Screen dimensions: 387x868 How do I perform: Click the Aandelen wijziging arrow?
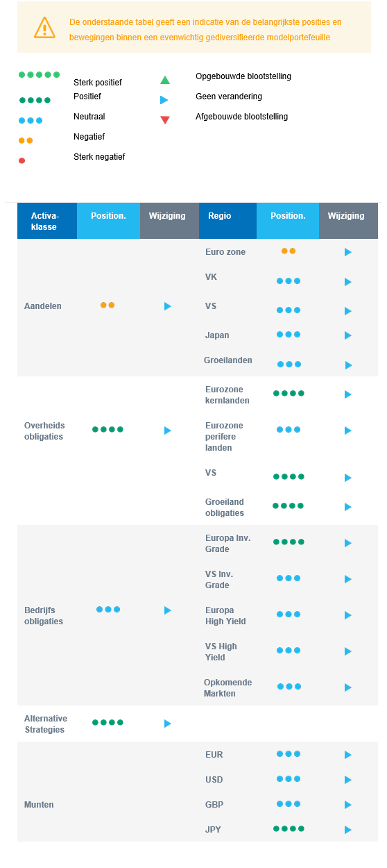click(168, 306)
